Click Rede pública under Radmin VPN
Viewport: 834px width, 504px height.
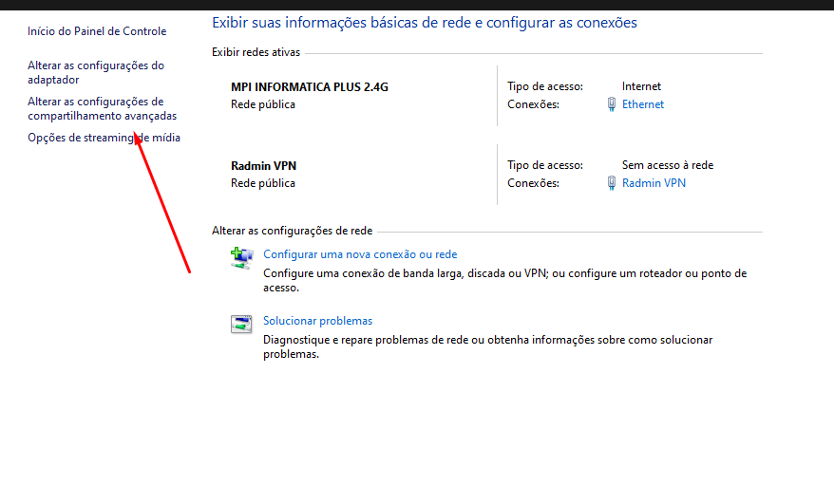point(263,183)
